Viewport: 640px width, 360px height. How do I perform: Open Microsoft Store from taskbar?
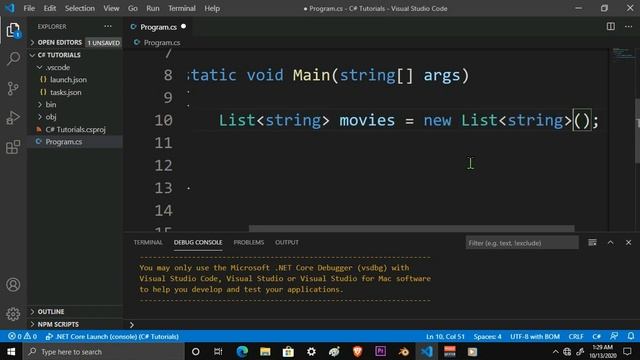coord(288,351)
